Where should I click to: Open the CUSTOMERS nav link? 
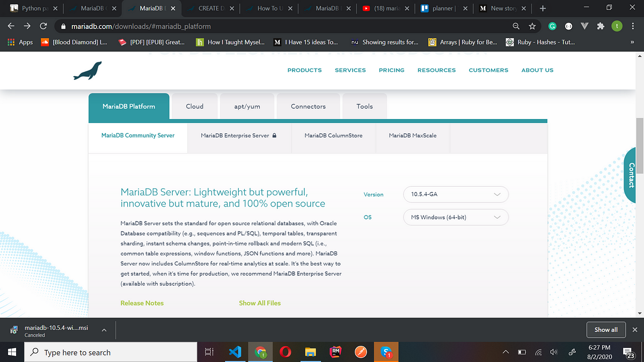pos(488,70)
